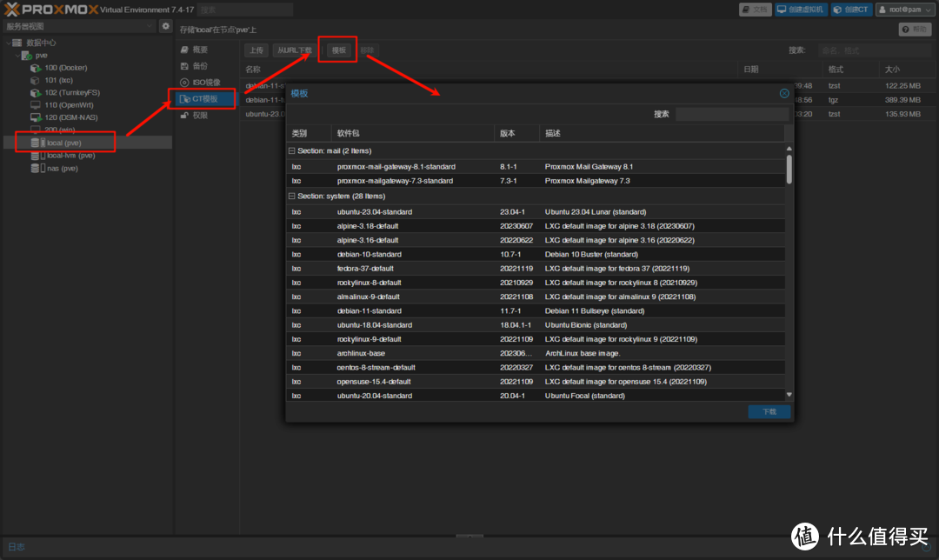Collapse the pve node arrow in the tree
Viewport: 939px width, 560px height.
(17, 55)
